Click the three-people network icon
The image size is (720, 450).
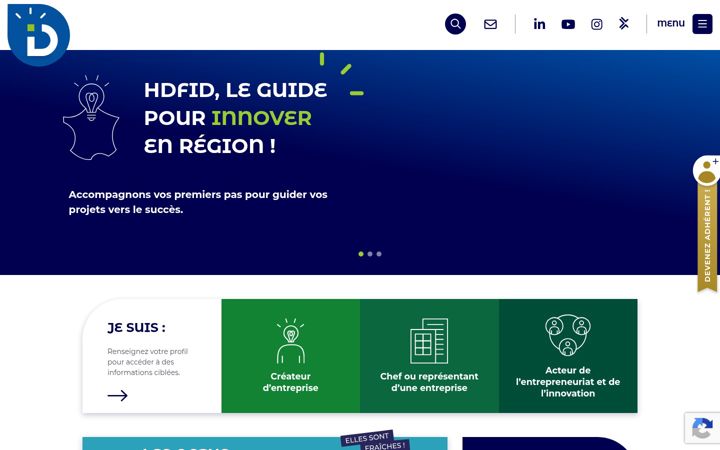[x=568, y=335]
